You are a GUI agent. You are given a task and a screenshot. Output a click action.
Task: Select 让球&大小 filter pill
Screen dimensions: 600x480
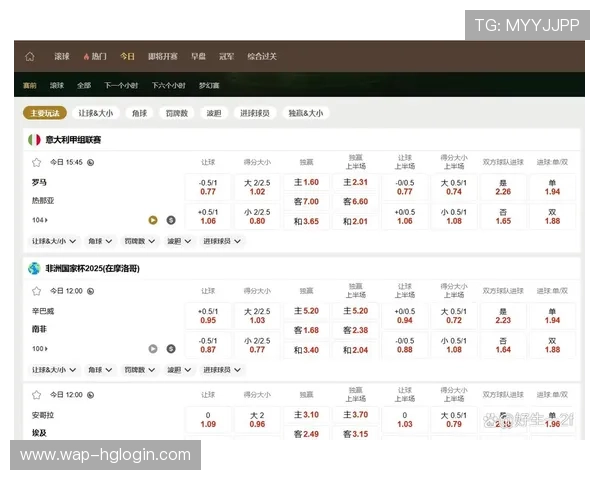(96, 113)
